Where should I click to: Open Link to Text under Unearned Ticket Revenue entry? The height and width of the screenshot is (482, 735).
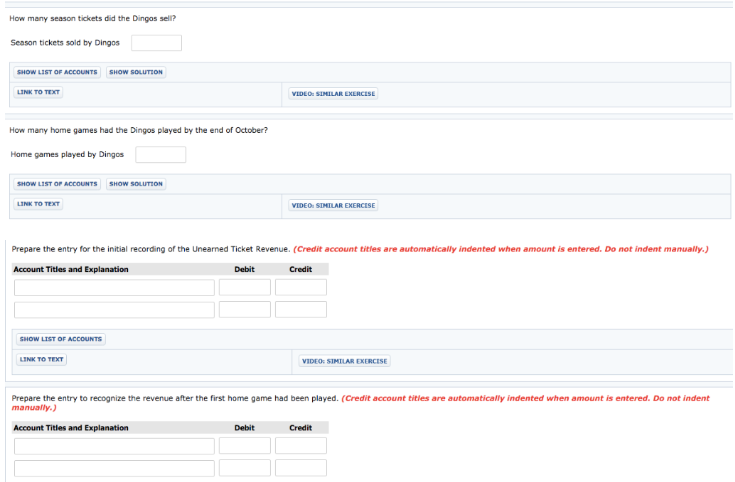point(42,360)
